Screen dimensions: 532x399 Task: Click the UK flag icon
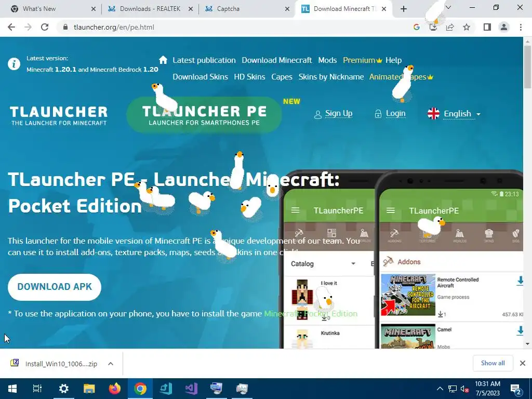(433, 114)
